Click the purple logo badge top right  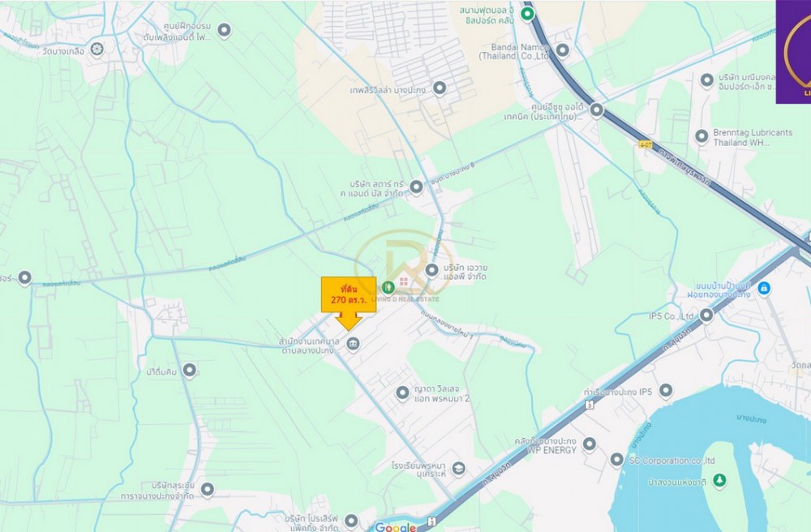pyautogui.click(x=793, y=52)
